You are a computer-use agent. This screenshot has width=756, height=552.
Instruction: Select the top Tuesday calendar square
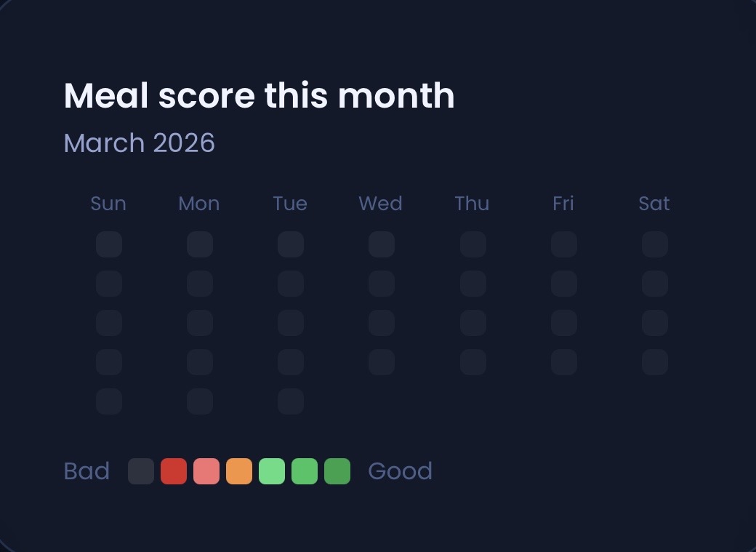click(291, 244)
